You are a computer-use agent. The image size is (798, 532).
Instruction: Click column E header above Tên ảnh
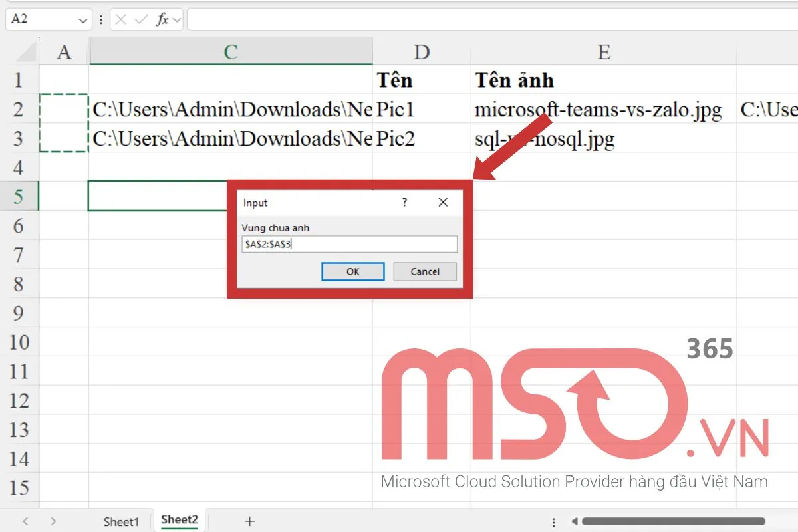[602, 51]
